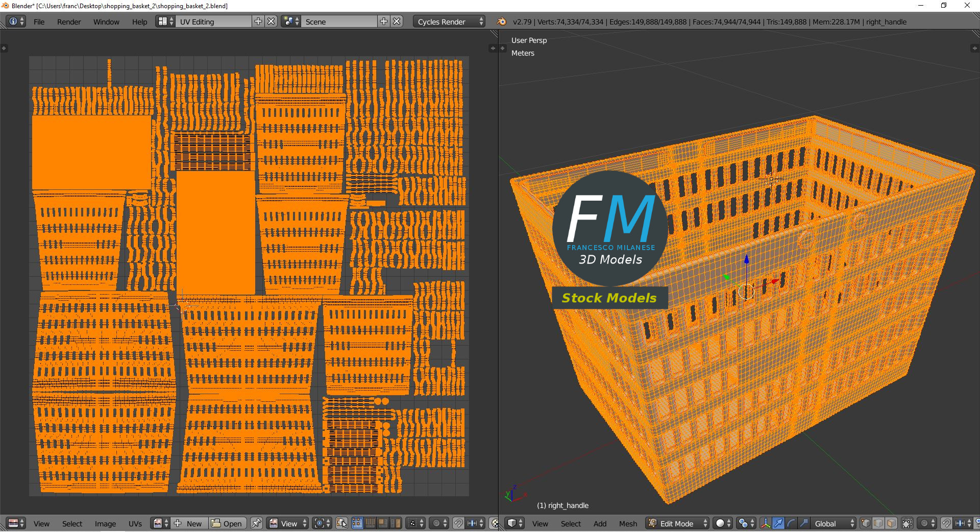Toggle snapping in the 3D viewport
The image size is (980, 532).
tap(946, 523)
